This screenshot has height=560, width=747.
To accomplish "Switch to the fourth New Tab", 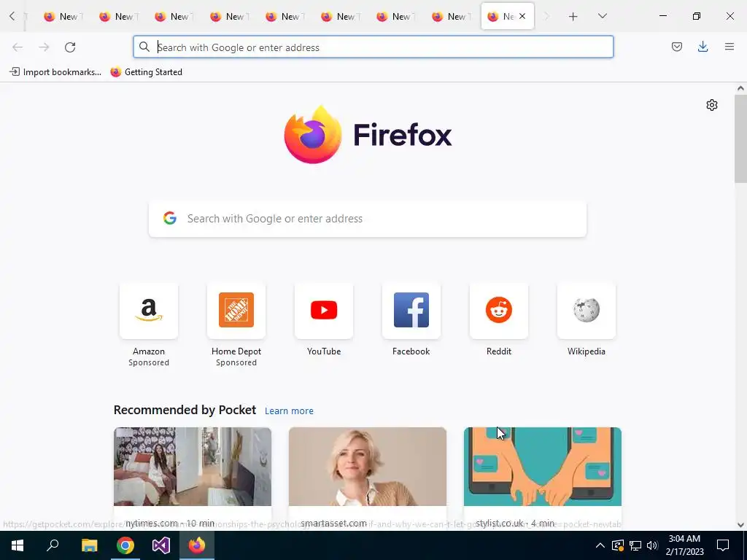I will 228,17.
